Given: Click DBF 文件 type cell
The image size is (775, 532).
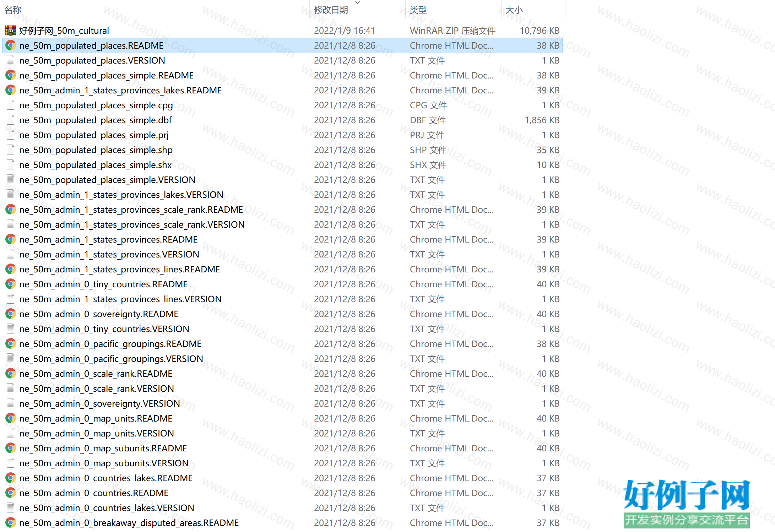Looking at the screenshot, I should coord(428,120).
